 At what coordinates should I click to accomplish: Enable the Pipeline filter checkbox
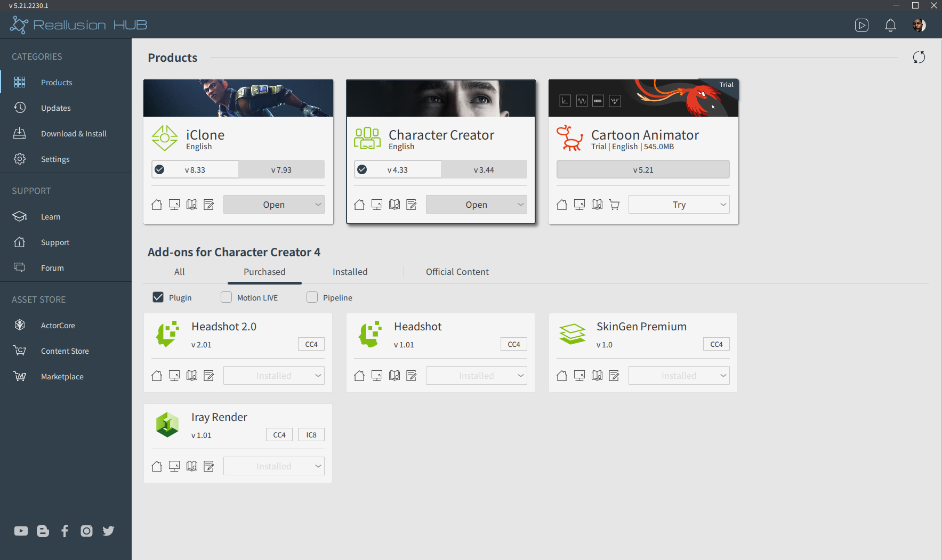[312, 297]
